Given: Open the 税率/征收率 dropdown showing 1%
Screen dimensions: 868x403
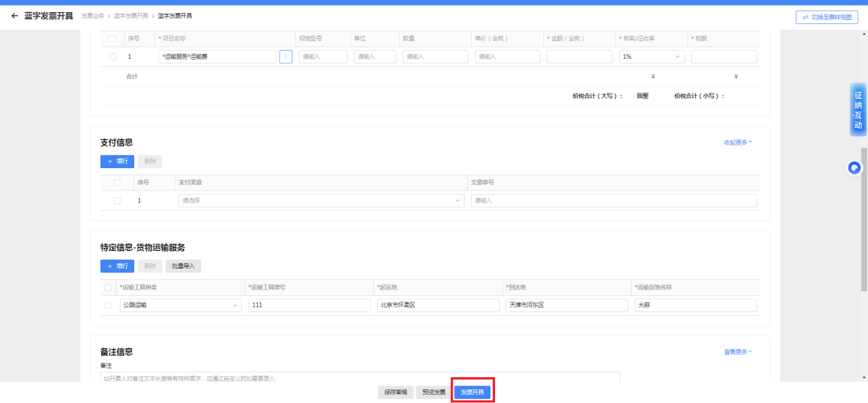Looking at the screenshot, I should click(x=652, y=56).
